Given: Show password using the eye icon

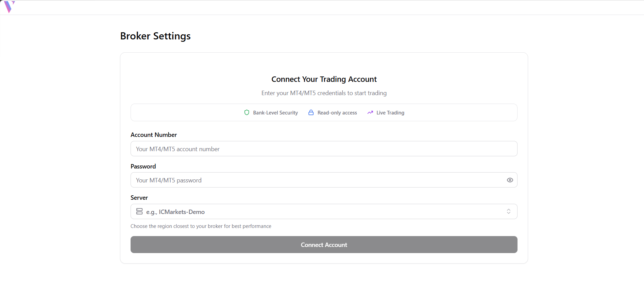Looking at the screenshot, I should coord(510,180).
